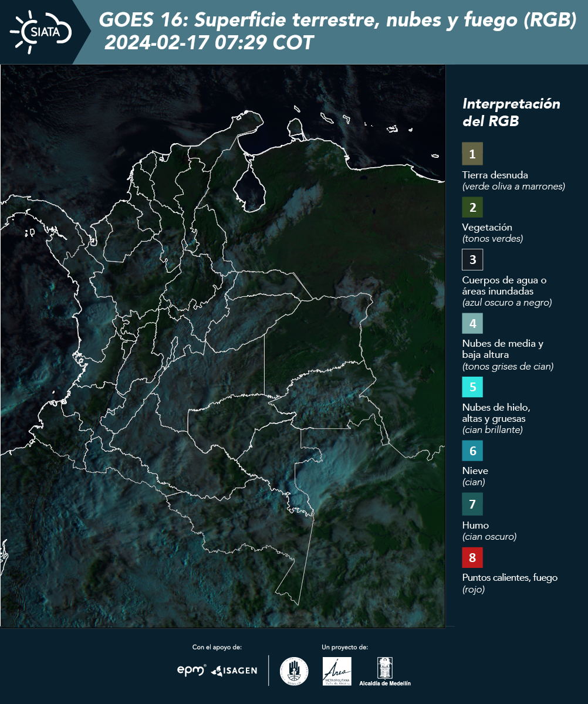Select swatch 6 for Nieve

(x=472, y=451)
